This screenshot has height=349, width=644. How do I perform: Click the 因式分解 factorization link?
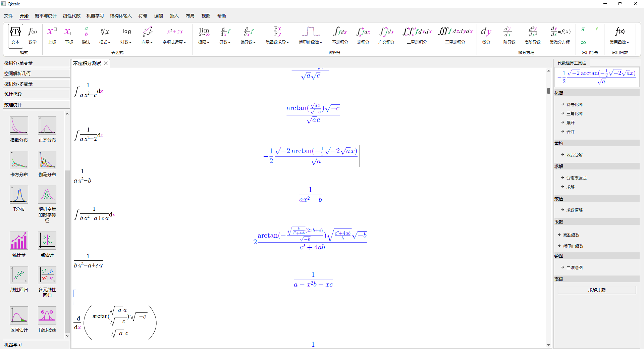(x=574, y=155)
